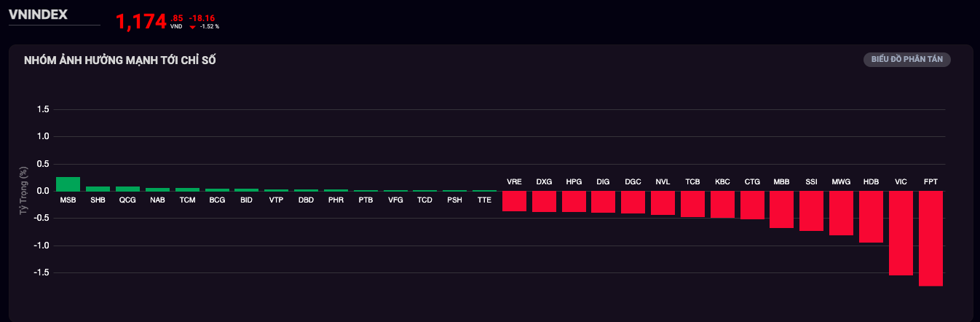
Task: Select the TCB red bar
Action: [x=692, y=204]
